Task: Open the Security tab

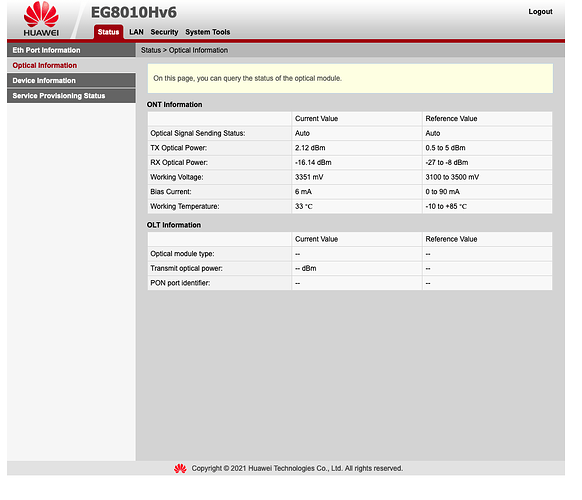Action: (x=164, y=32)
